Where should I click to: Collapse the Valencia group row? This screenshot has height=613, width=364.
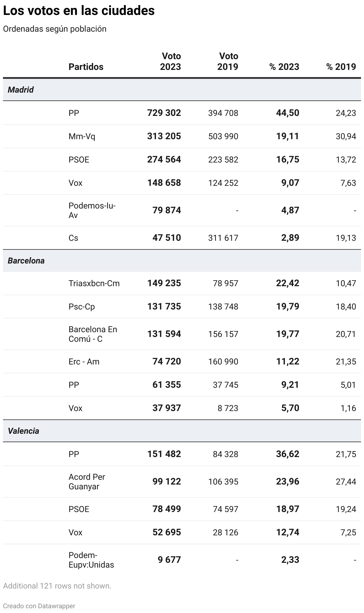tap(23, 431)
